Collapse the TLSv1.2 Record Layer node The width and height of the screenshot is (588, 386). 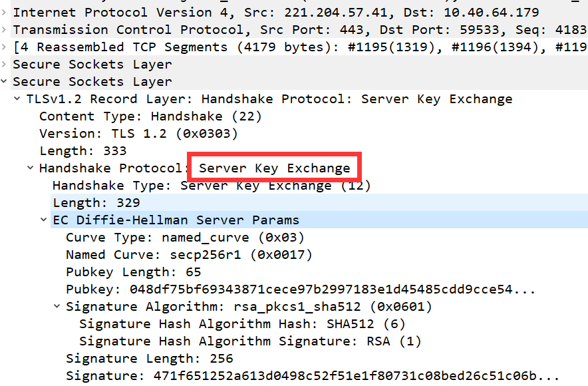(x=17, y=98)
